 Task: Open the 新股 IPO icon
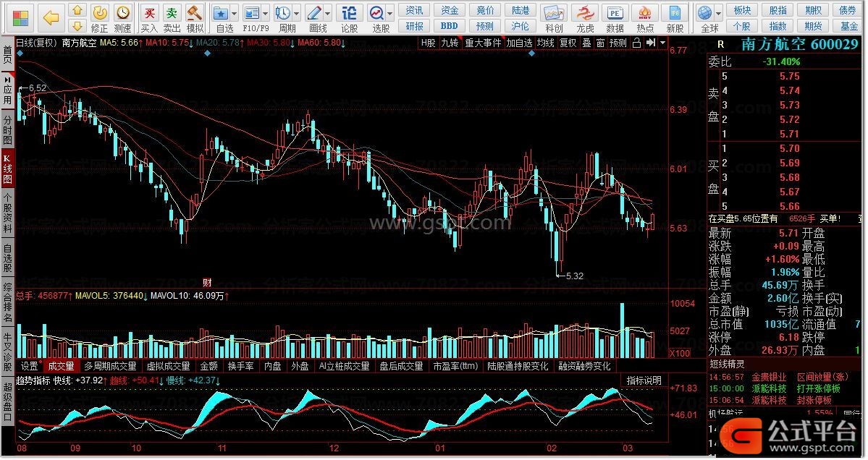tap(675, 13)
